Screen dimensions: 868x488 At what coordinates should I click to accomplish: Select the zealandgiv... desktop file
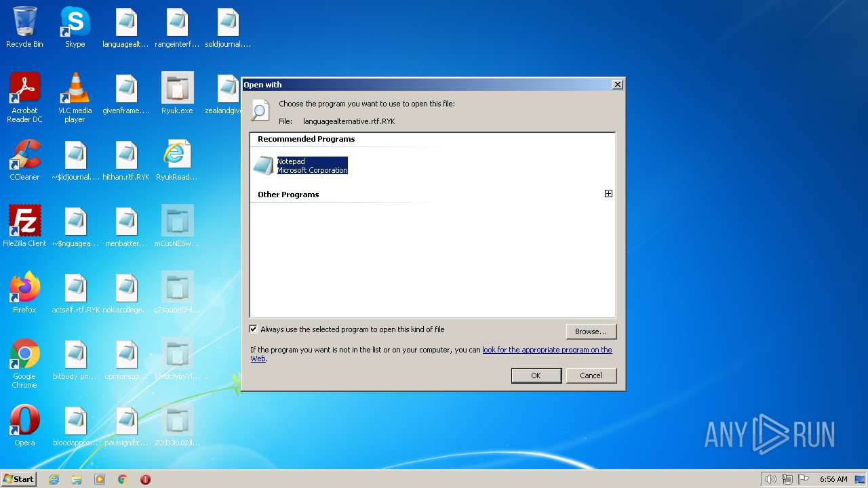pyautogui.click(x=224, y=94)
